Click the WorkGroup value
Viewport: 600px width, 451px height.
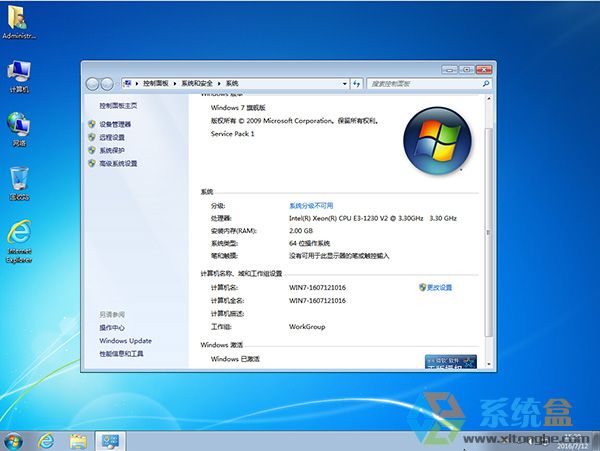pyautogui.click(x=307, y=327)
